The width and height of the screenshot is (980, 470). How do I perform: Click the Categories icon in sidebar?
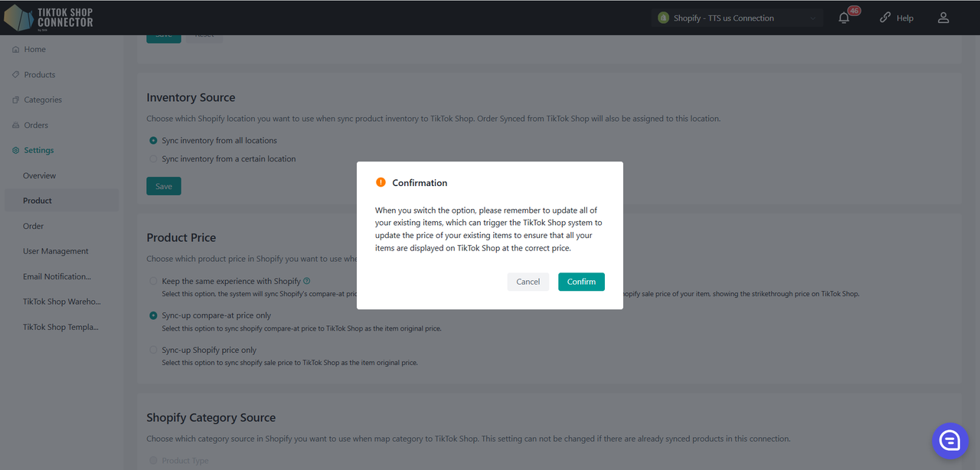(x=16, y=100)
